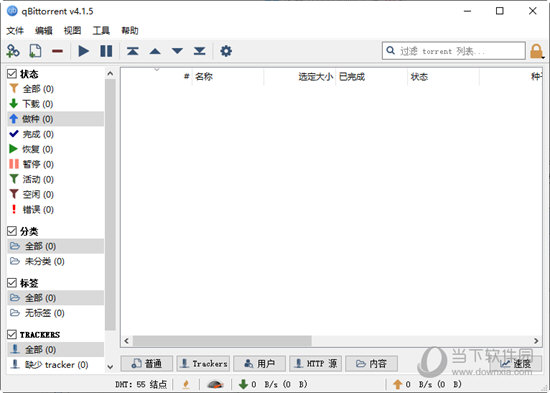The height and width of the screenshot is (393, 550).
Task: Click the torrent list horizontal scrollbar thumb
Action: pyautogui.click(x=222, y=341)
